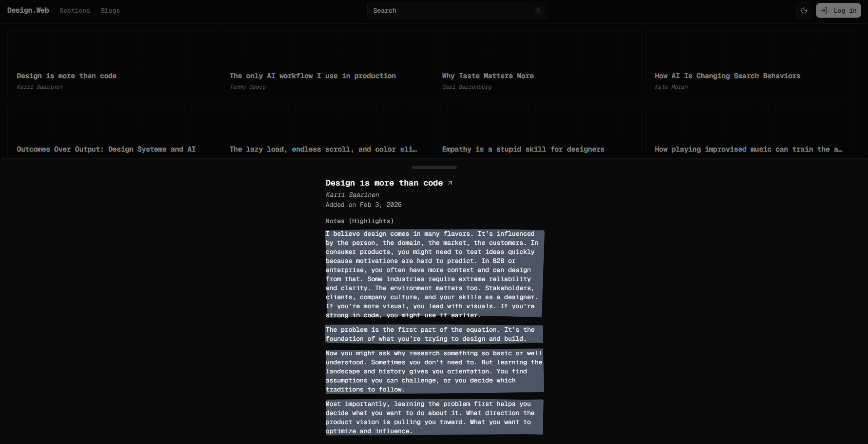Open the Blogs menu
868x444 pixels.
click(x=110, y=10)
